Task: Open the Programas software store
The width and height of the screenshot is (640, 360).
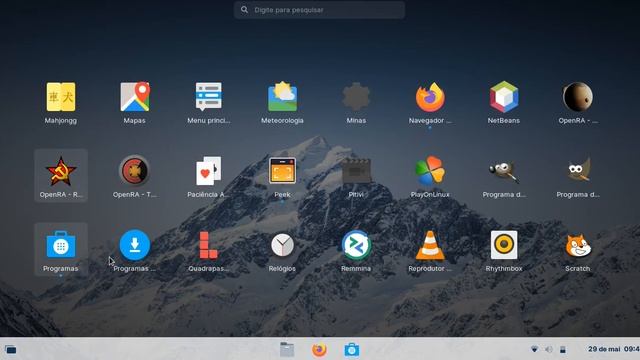Action: (x=61, y=245)
